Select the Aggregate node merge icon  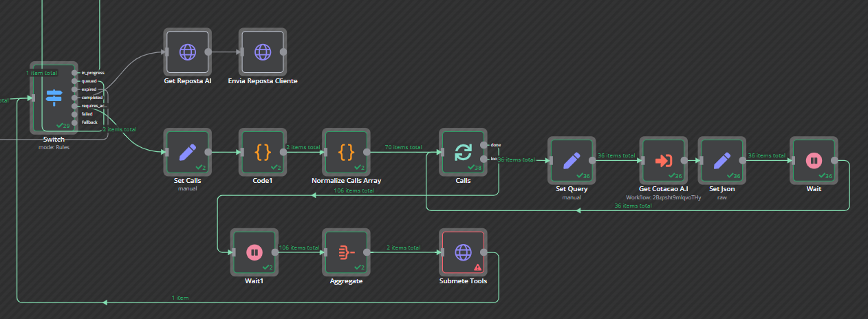click(346, 252)
